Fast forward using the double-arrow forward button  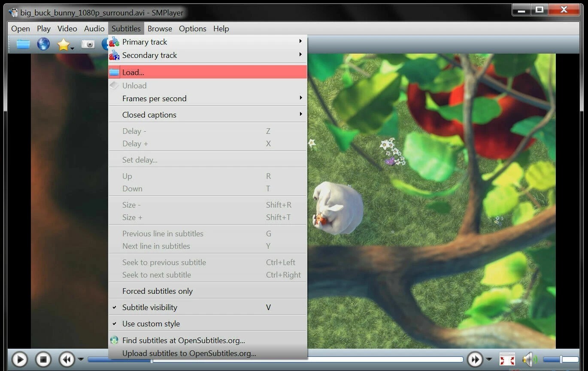[x=475, y=359]
